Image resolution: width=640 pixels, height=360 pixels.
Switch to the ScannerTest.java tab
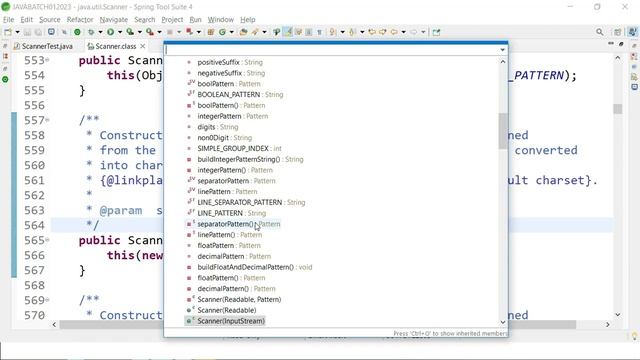point(43,46)
